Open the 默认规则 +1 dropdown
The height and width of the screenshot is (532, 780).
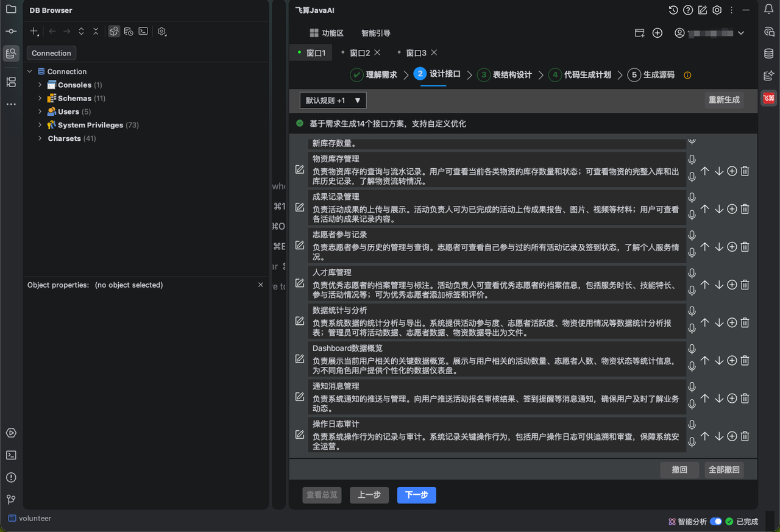coord(333,100)
